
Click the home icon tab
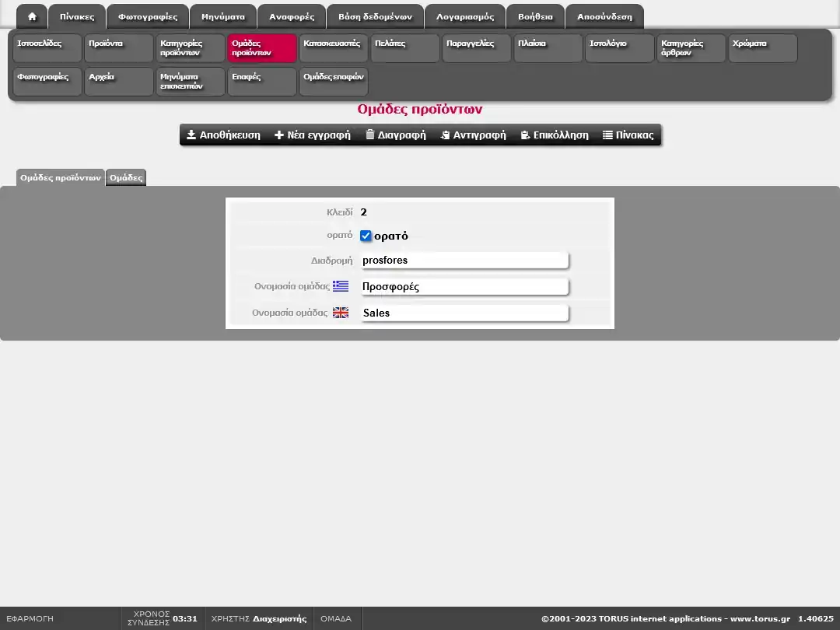32,17
